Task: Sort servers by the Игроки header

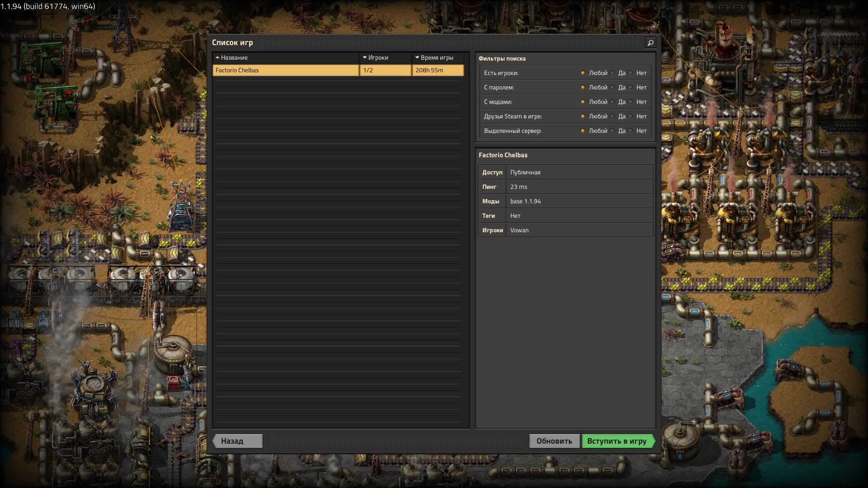Action: [377, 58]
